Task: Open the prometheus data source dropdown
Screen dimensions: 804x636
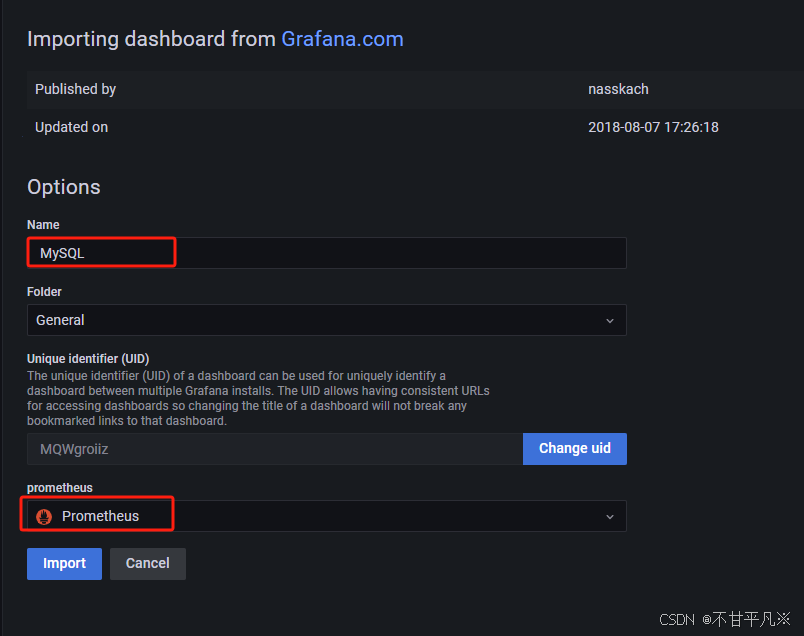Action: click(327, 516)
